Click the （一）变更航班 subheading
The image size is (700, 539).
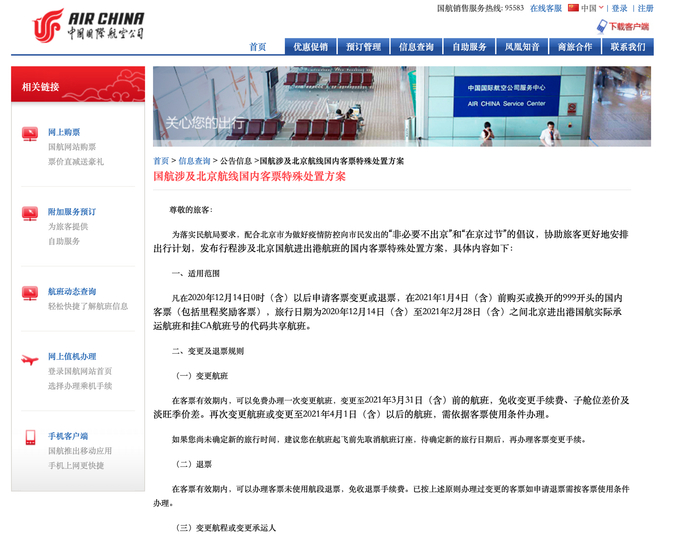pos(202,376)
